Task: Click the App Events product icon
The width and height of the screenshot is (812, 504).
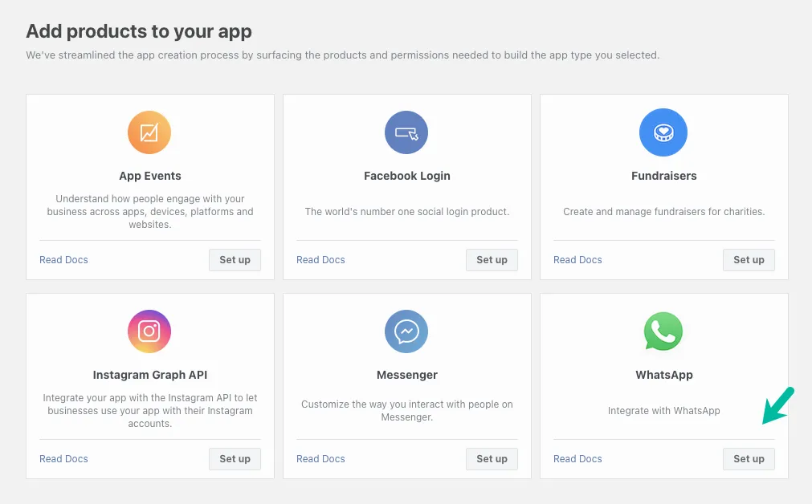Action: click(149, 132)
